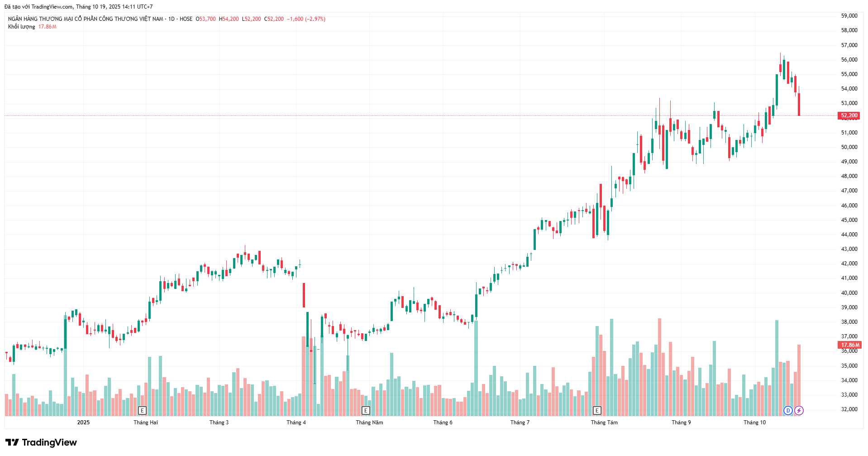Click the 2025 label on the time axis

click(83, 422)
